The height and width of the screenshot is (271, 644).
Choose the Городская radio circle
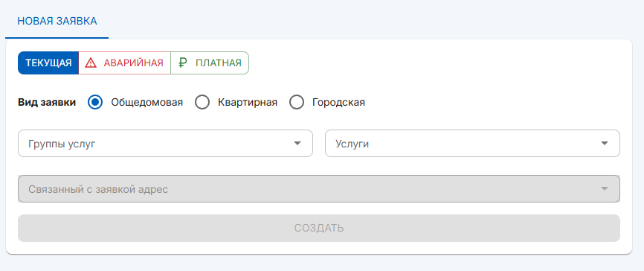pyautogui.click(x=297, y=103)
